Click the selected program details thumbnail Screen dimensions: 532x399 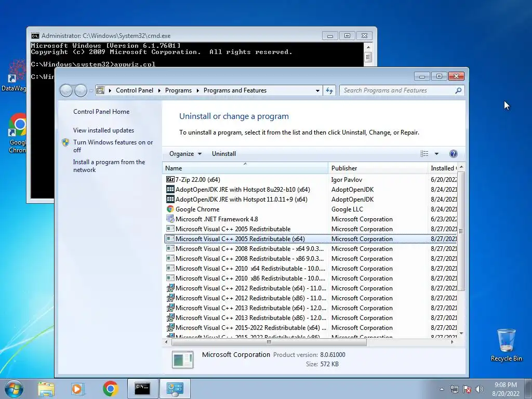coord(182,360)
